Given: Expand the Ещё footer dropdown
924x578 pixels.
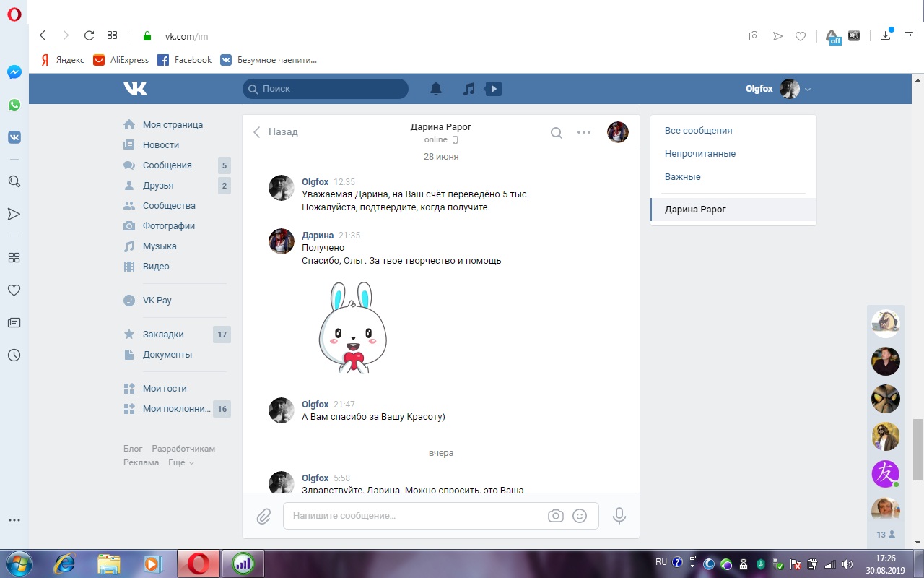Looking at the screenshot, I should pyautogui.click(x=181, y=462).
